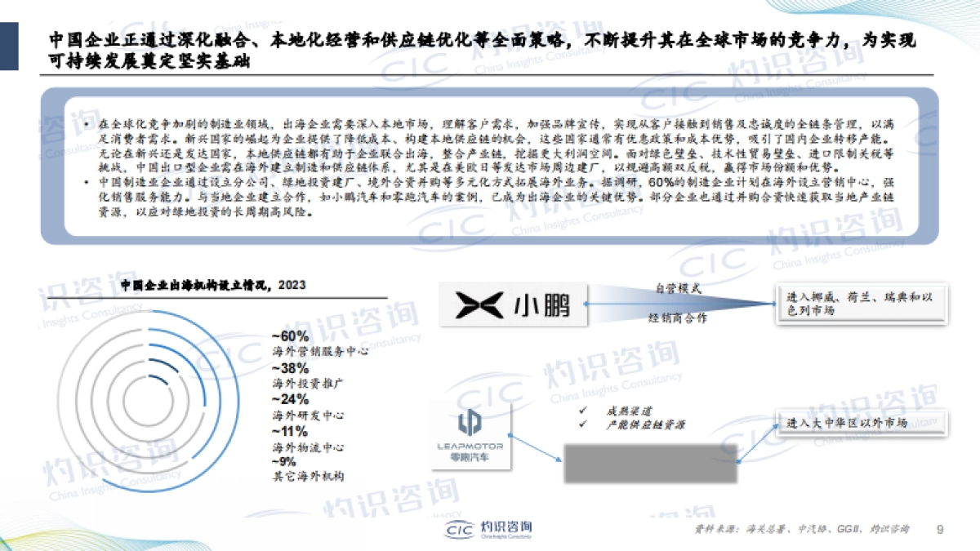Click the chart heading 中国企业出海机构设立情况，2023
980x551 pixels.
(x=212, y=286)
